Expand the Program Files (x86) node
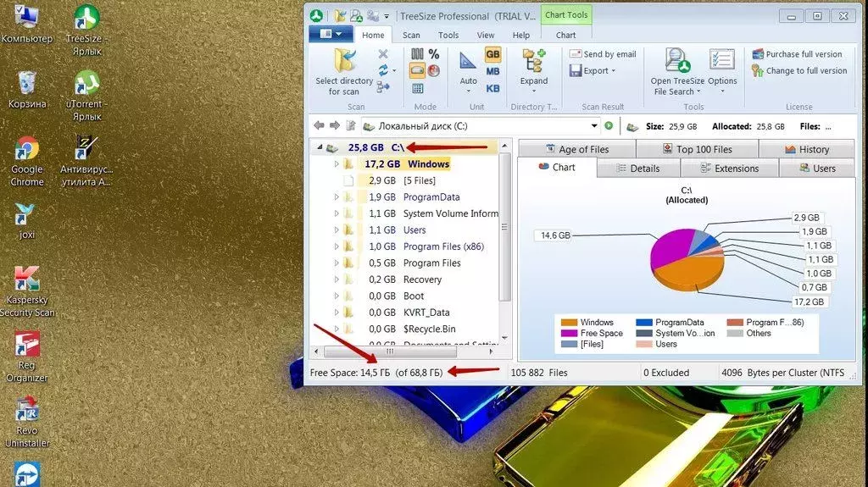868x487 pixels. 336,246
